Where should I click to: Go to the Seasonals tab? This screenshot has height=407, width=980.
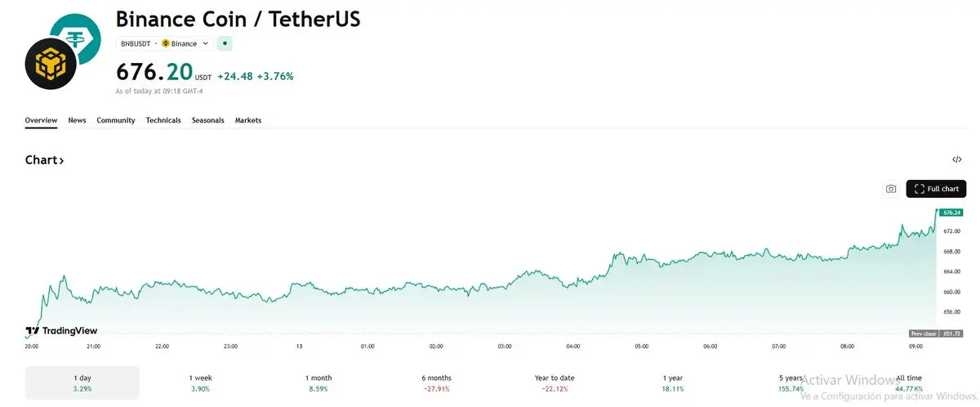tap(207, 120)
